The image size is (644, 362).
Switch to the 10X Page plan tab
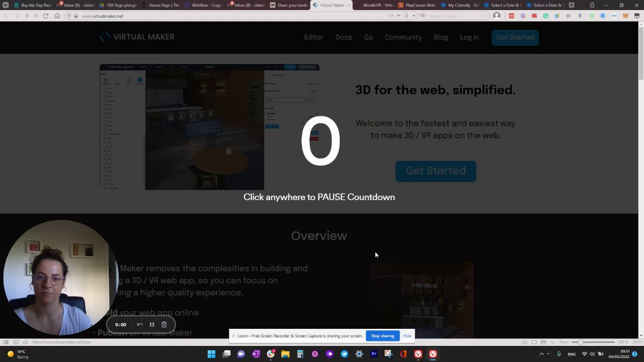[118, 5]
